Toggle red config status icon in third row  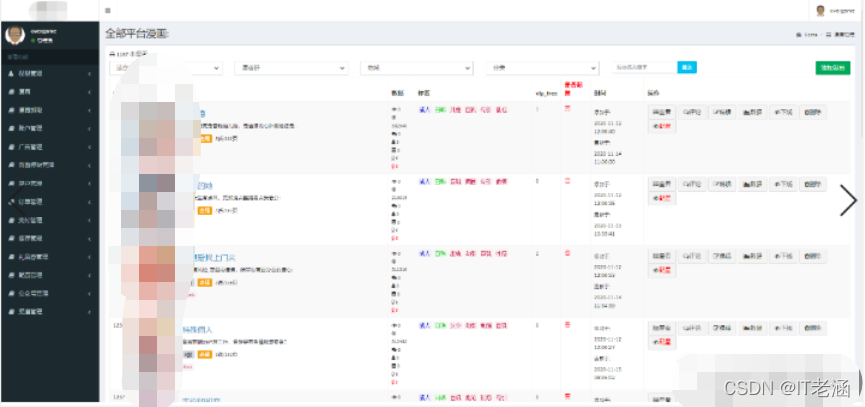click(x=567, y=253)
